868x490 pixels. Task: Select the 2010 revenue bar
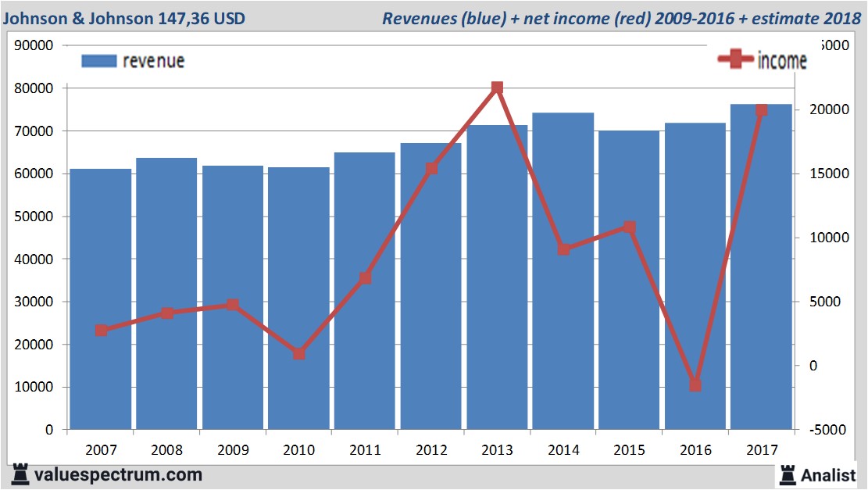pyautogui.click(x=299, y=298)
